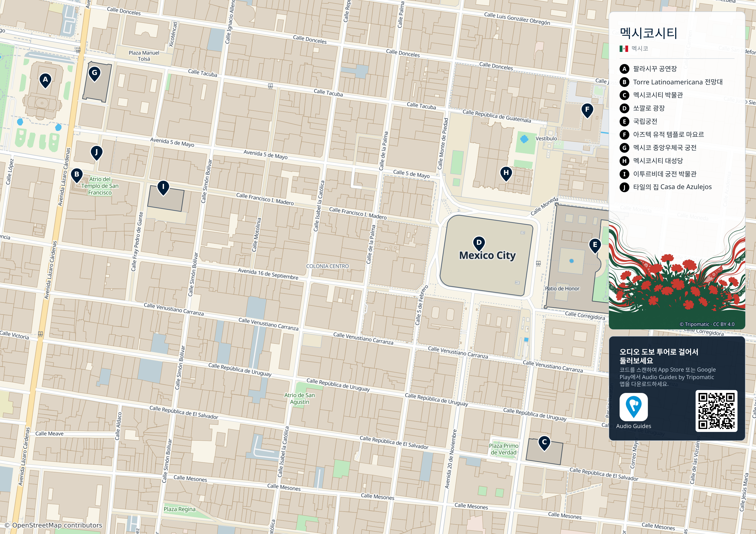Screen dimensions: 756x534
Task: Click the Calle Aldaco street label
Action: [x=118, y=426]
